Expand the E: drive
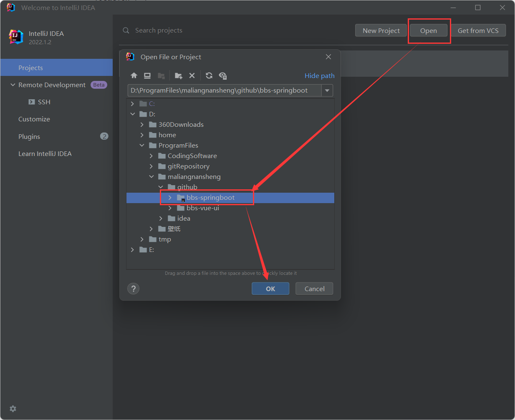Screen dimensions: 515x420 (x=132, y=250)
